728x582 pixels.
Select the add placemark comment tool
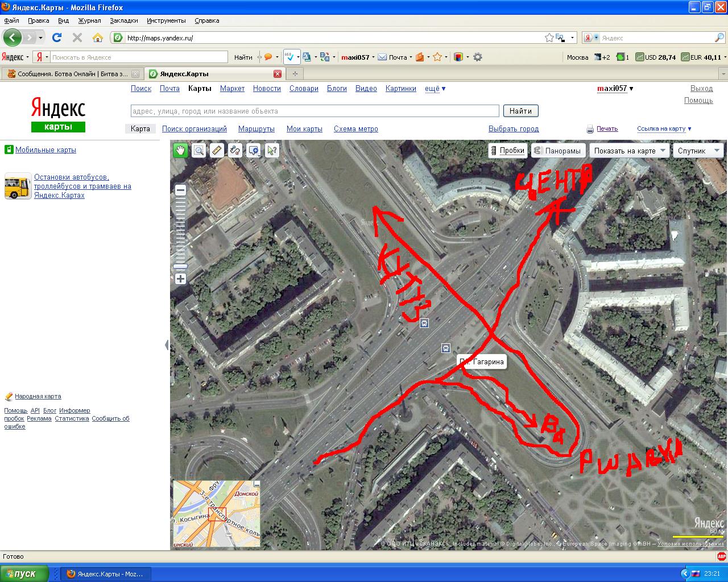[x=254, y=150]
